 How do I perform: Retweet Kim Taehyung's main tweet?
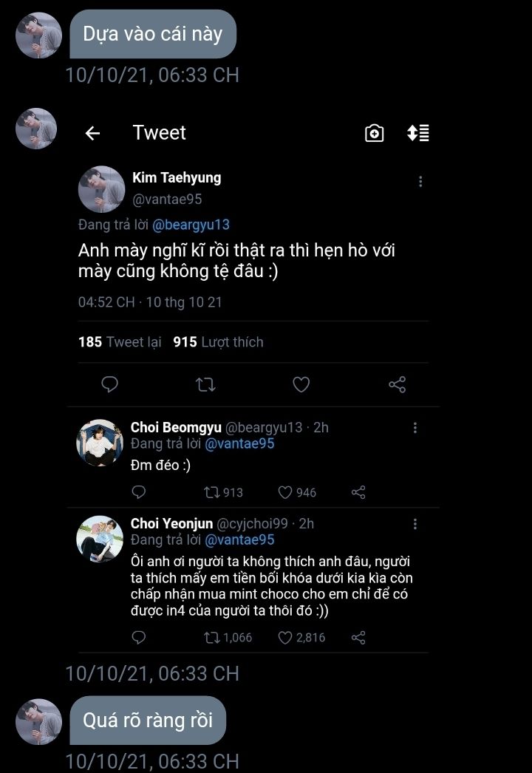click(x=205, y=384)
